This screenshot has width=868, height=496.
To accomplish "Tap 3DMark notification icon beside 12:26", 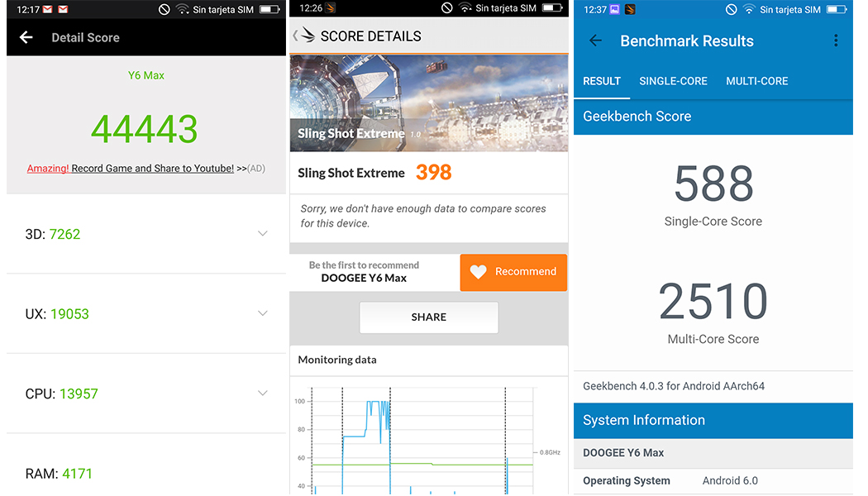I will pos(330,7).
